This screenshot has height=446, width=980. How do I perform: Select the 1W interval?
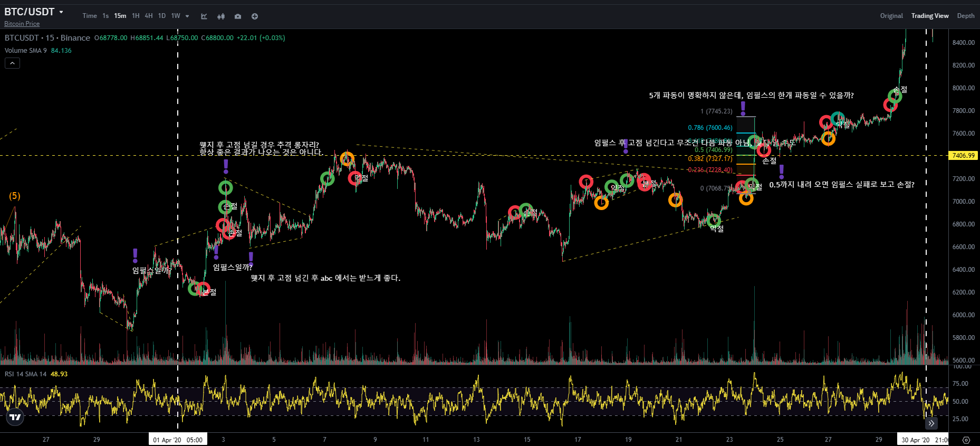pos(176,16)
